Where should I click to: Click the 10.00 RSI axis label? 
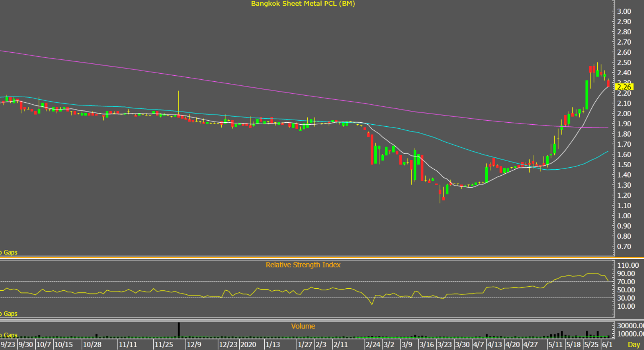pyautogui.click(x=626, y=306)
